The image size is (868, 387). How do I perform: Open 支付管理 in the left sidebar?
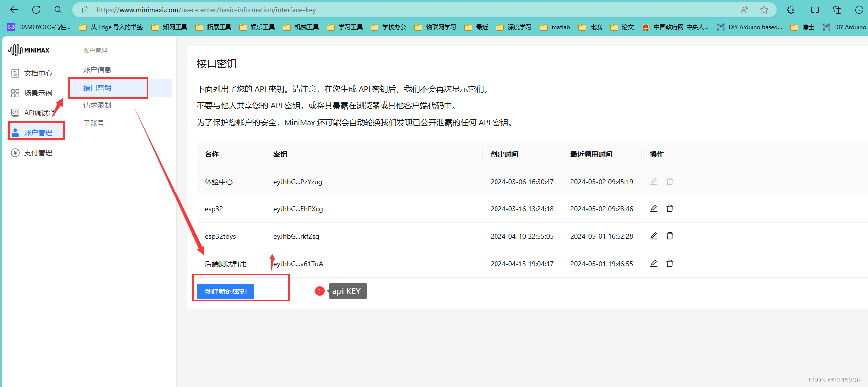coord(32,153)
